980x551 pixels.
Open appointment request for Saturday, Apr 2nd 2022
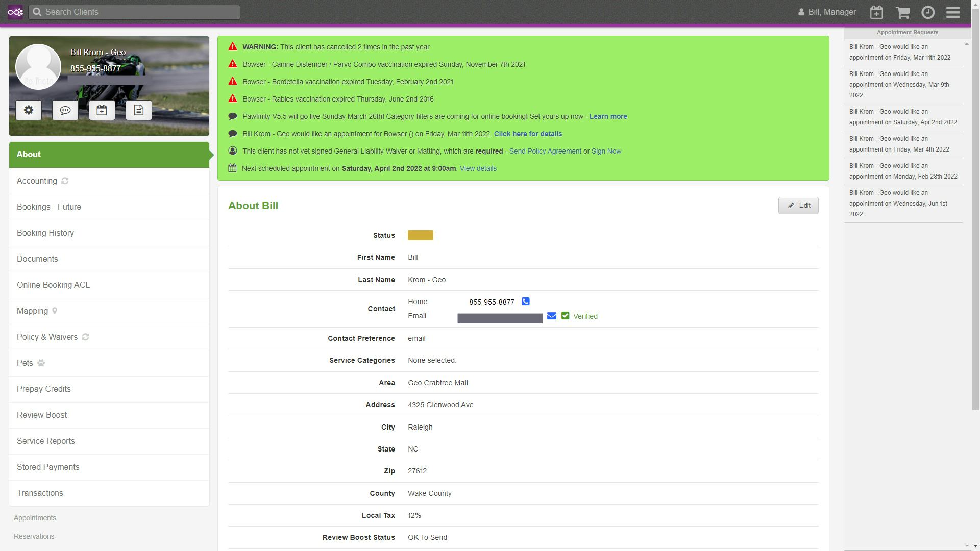coord(902,117)
